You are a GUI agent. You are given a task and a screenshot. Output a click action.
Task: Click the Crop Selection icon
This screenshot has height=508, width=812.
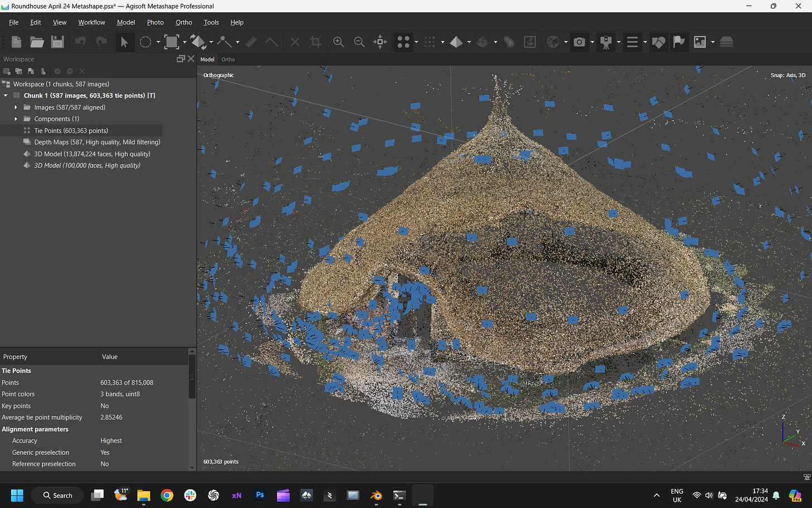click(x=316, y=42)
